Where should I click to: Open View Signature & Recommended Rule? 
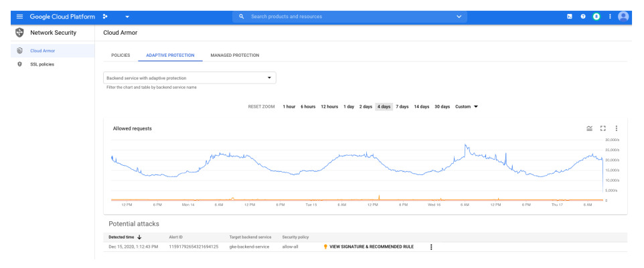[372, 247]
